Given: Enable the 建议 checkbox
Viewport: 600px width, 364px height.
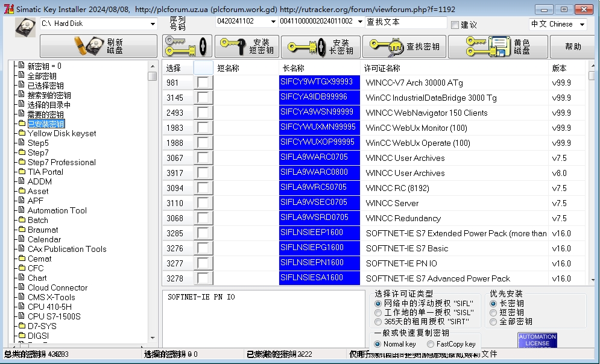Looking at the screenshot, I should [x=455, y=25].
